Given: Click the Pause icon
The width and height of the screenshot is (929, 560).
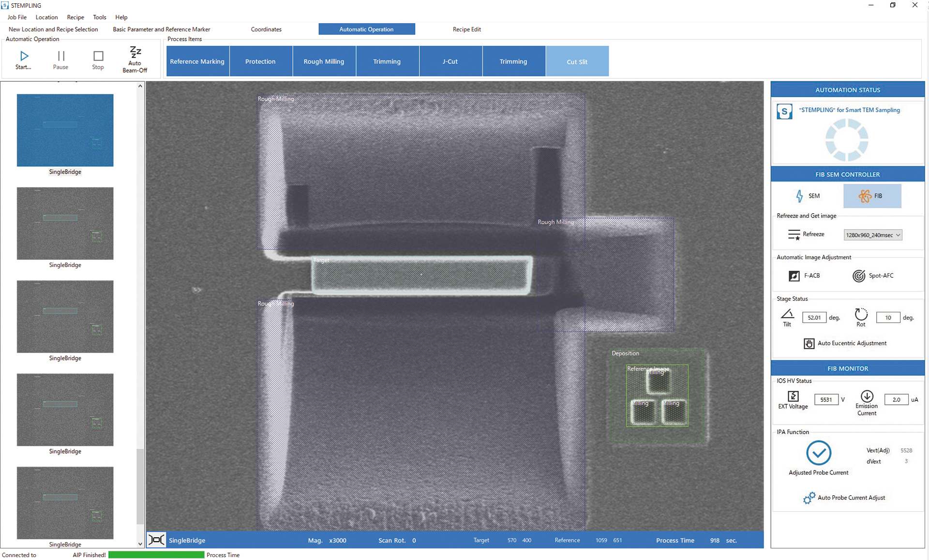Looking at the screenshot, I should pyautogui.click(x=61, y=56).
